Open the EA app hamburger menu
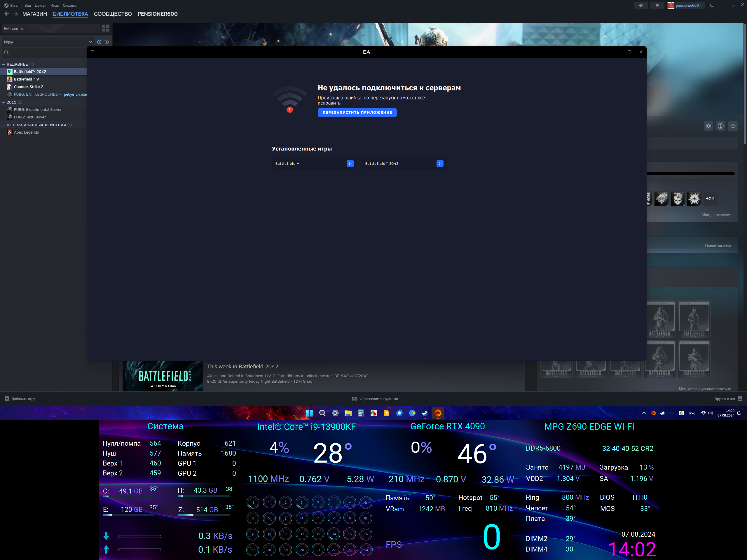Screen dimensions: 747x560 92,52
